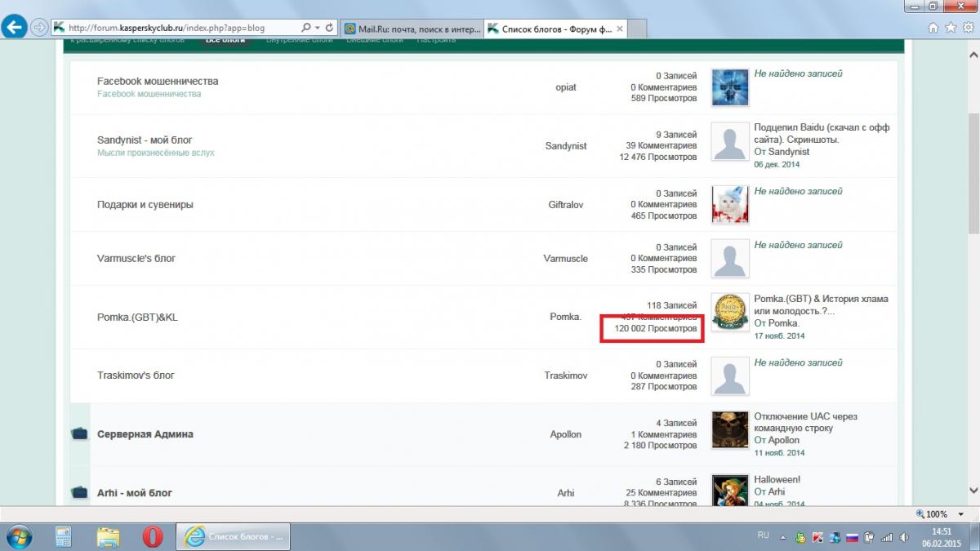Open the Серверная Админа blog
Viewport: 980px width, 551px height.
[145, 434]
